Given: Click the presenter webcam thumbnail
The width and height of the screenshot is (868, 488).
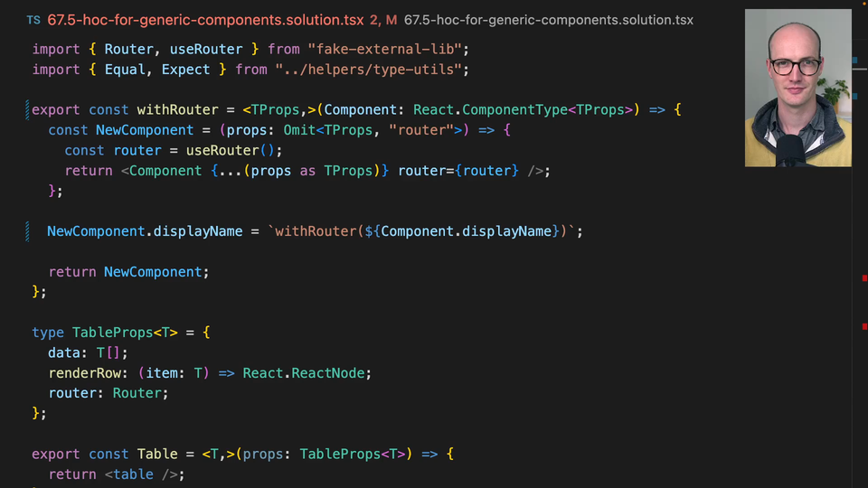Looking at the screenshot, I should (x=797, y=88).
